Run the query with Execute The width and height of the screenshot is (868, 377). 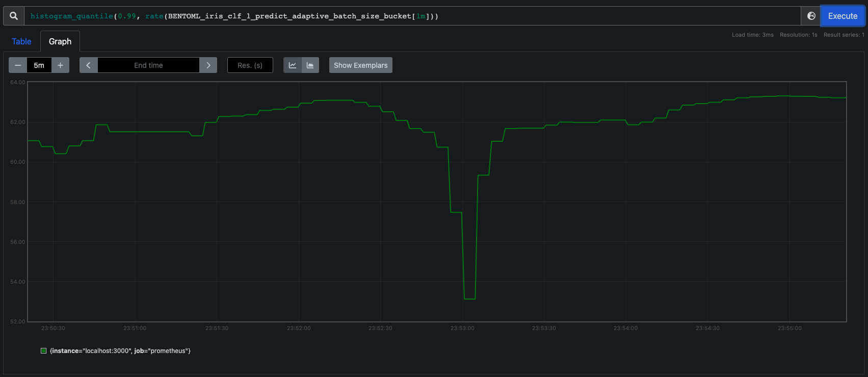843,16
